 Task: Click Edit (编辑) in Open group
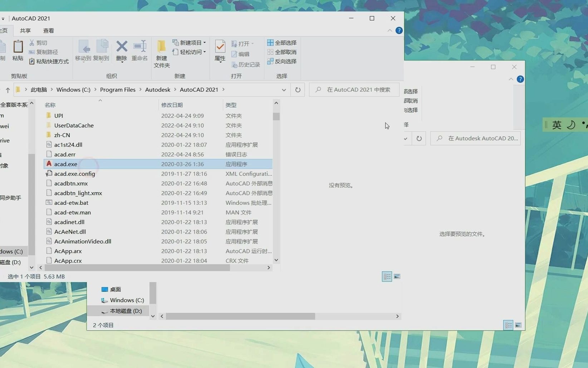tap(240, 54)
